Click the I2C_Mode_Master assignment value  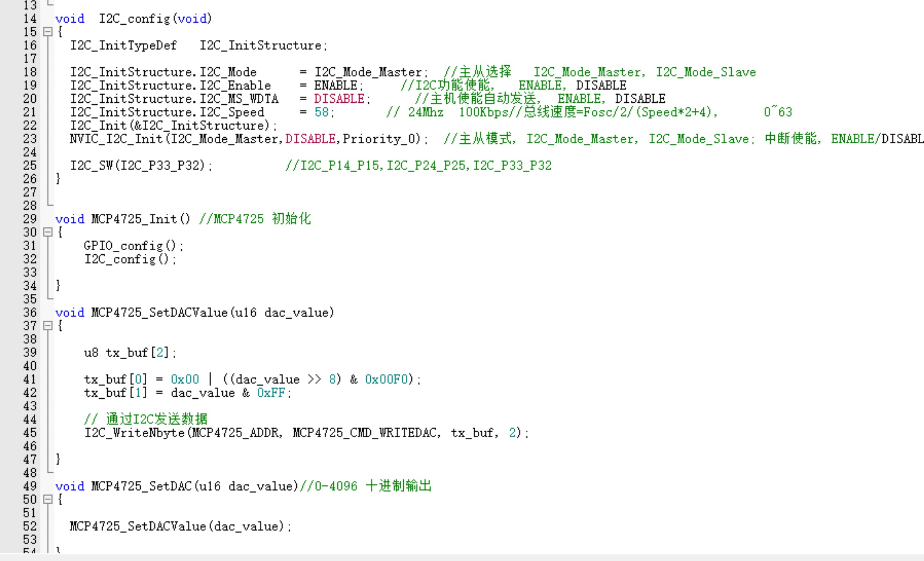coord(368,72)
